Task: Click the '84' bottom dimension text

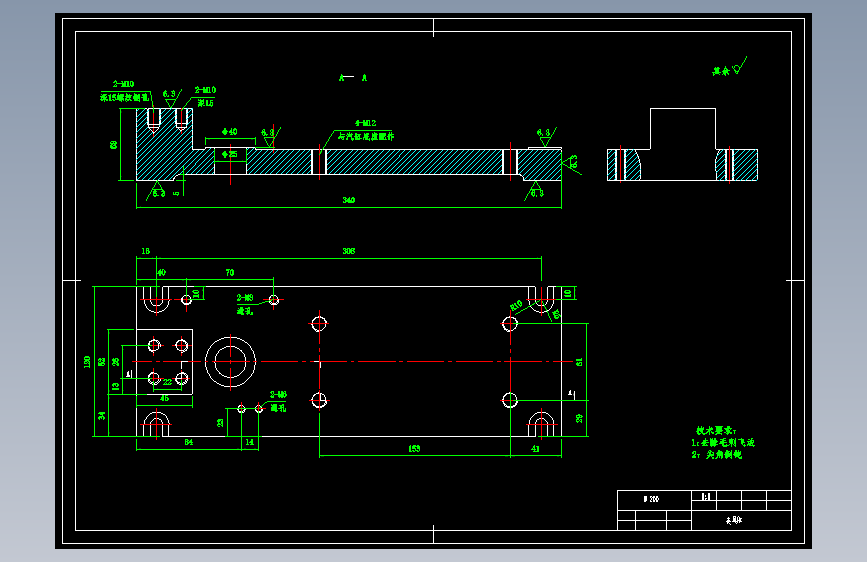Action: coord(189,442)
